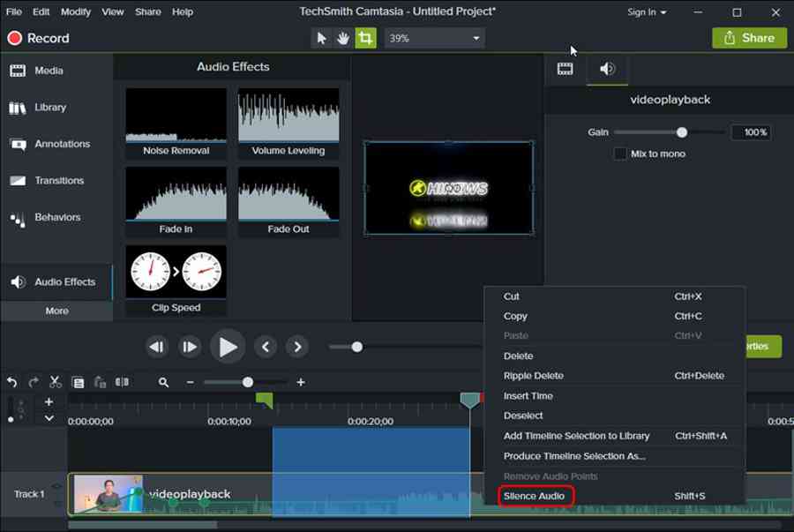The height and width of the screenshot is (532, 794).
Task: Click the red Record button
Action: coord(38,38)
